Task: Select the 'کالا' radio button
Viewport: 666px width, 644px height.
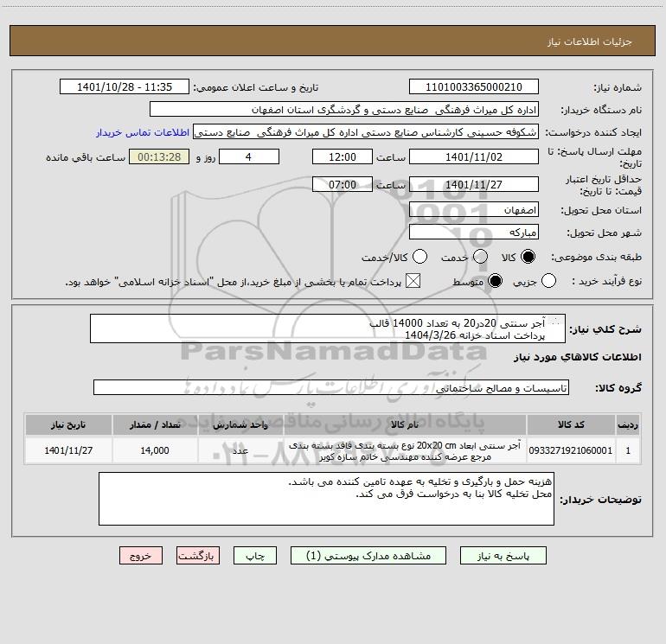Action: tap(528, 257)
